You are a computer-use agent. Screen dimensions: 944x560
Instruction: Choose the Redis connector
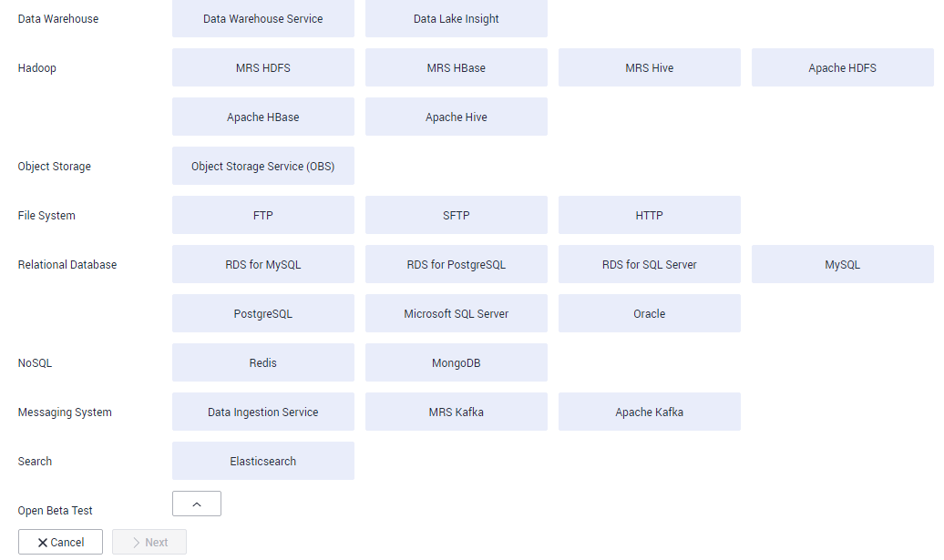[x=263, y=362]
